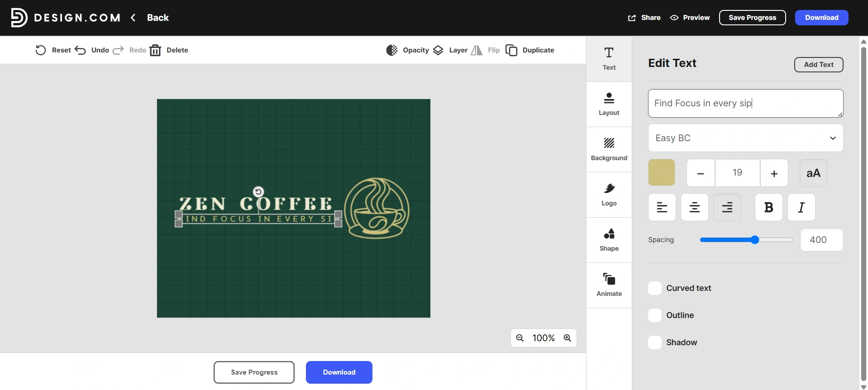The image size is (868, 390).
Task: Click Save Progress below the canvas
Action: point(254,372)
